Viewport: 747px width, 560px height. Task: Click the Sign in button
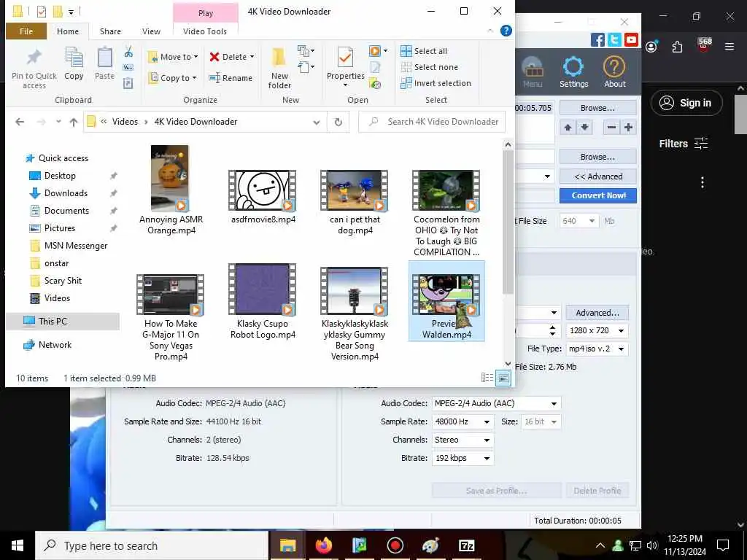686,103
